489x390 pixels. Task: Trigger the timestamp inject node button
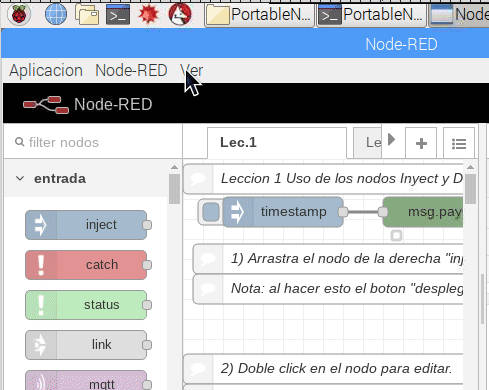point(211,212)
